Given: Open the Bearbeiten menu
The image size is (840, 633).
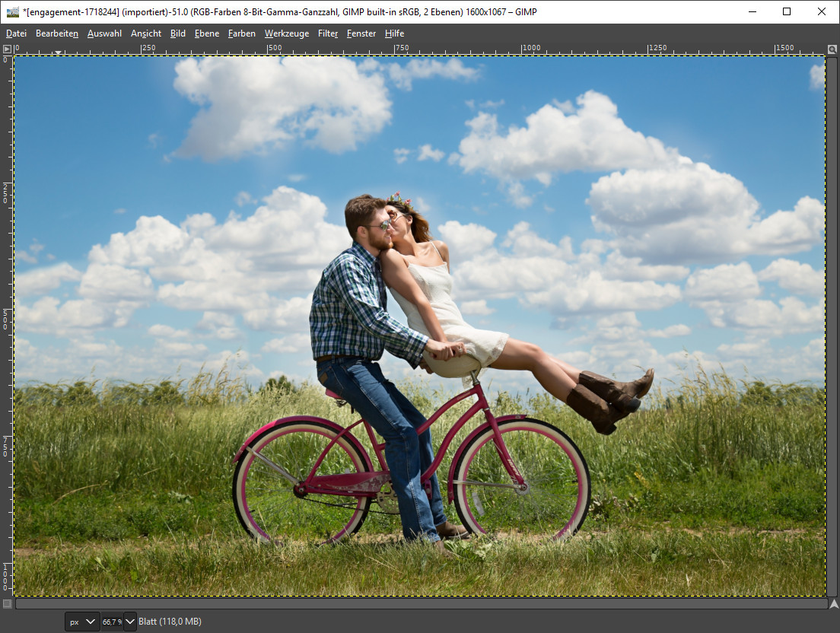Looking at the screenshot, I should coord(56,33).
